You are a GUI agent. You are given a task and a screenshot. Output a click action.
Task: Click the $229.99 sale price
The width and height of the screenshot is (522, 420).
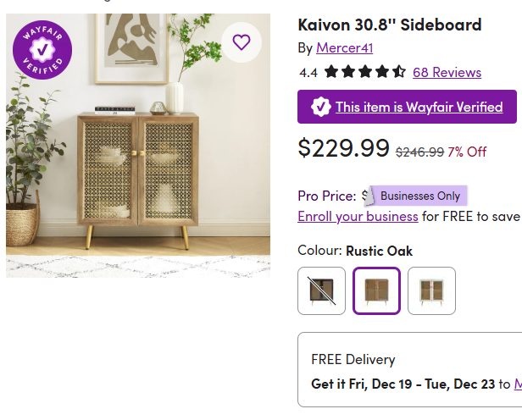[x=343, y=148]
